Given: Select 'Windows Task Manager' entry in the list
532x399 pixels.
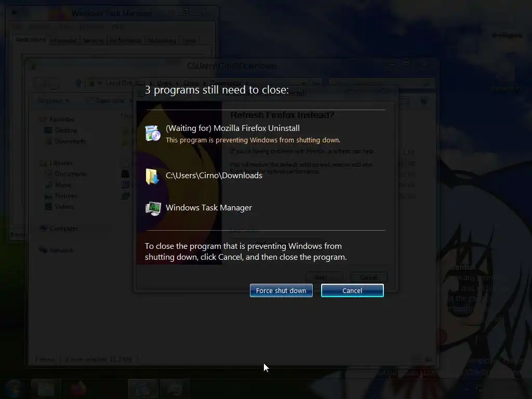Looking at the screenshot, I should point(209,208).
